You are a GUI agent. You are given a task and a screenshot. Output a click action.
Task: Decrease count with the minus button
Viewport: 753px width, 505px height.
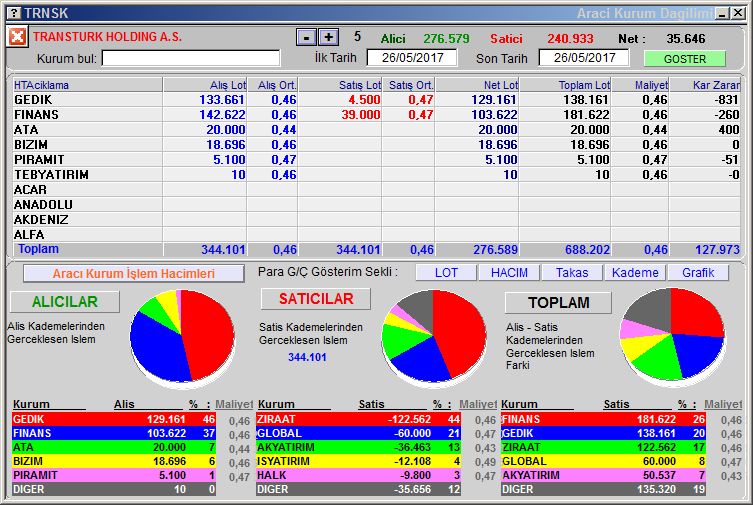[x=306, y=37]
